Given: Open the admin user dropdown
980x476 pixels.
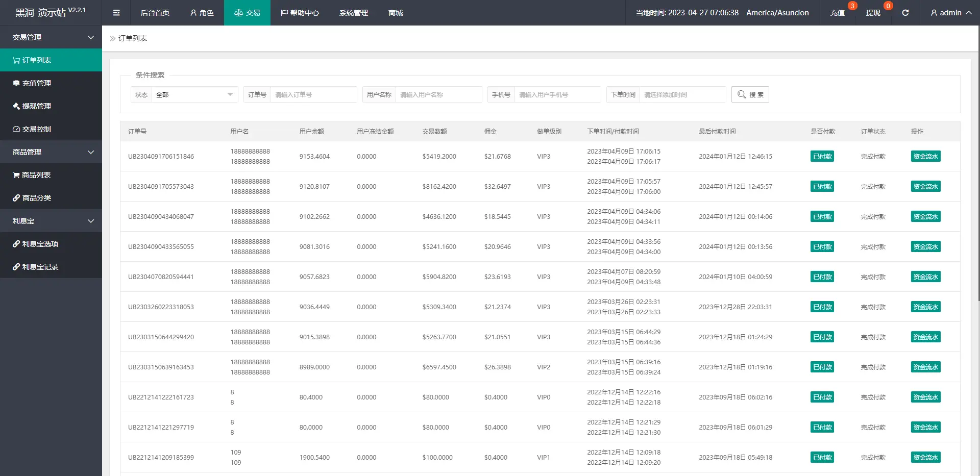Looking at the screenshot, I should (x=950, y=13).
